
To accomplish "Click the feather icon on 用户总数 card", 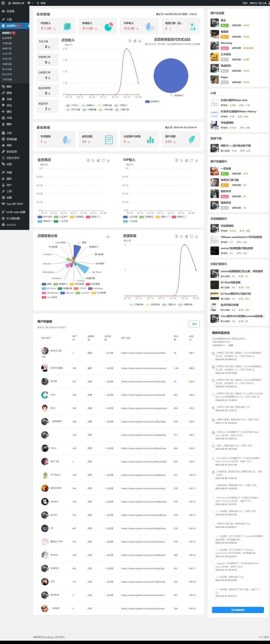I will click(x=192, y=140).
